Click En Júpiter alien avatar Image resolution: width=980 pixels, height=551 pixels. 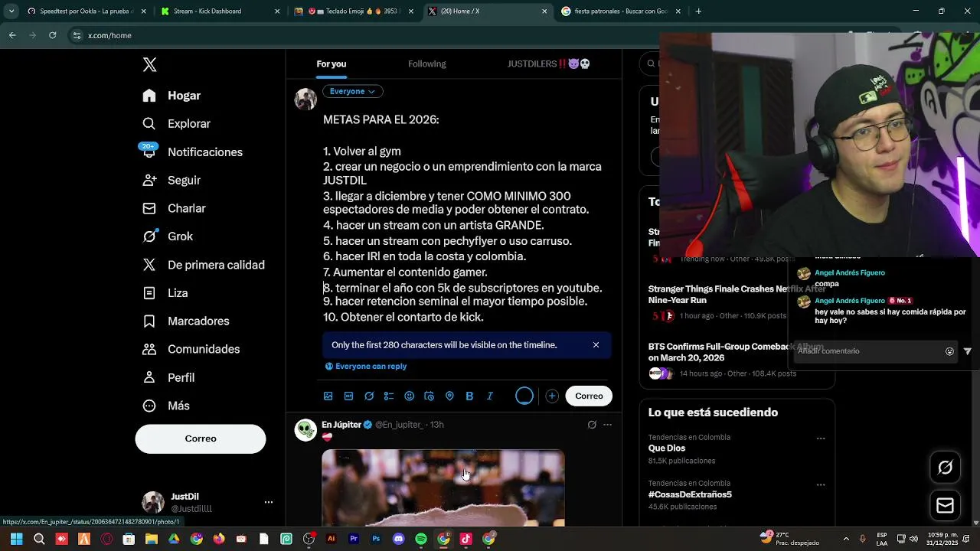point(306,430)
